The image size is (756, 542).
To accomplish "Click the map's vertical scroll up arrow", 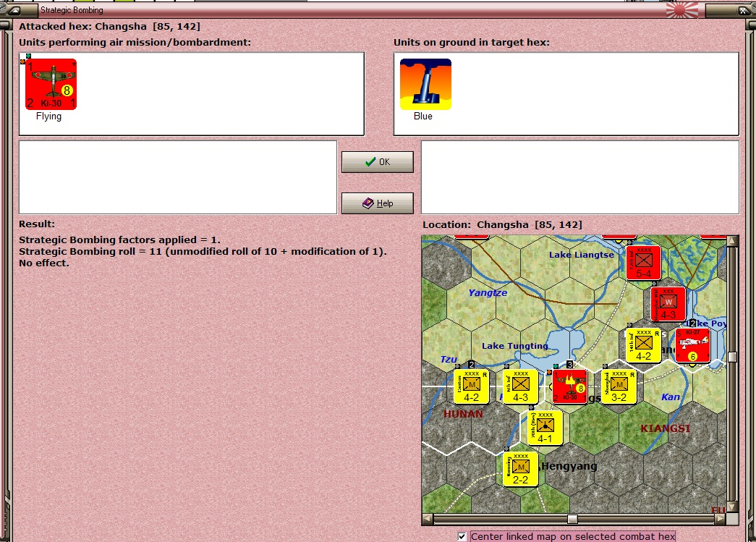I will tap(733, 241).
